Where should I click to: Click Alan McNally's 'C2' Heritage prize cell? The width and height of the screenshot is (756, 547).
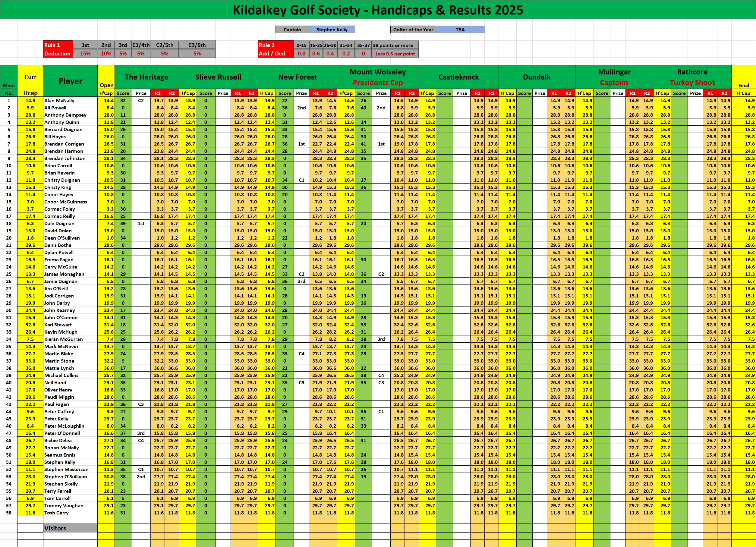[141, 100]
